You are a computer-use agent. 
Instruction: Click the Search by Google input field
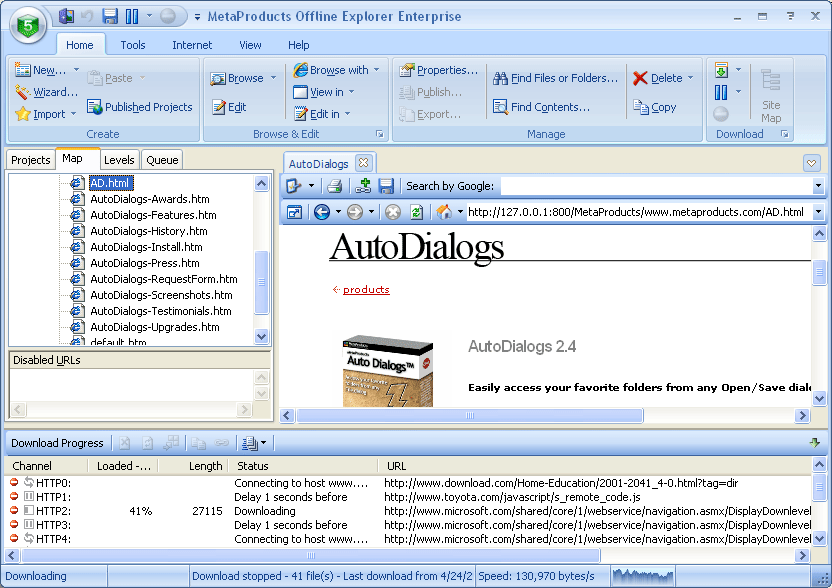click(x=656, y=186)
